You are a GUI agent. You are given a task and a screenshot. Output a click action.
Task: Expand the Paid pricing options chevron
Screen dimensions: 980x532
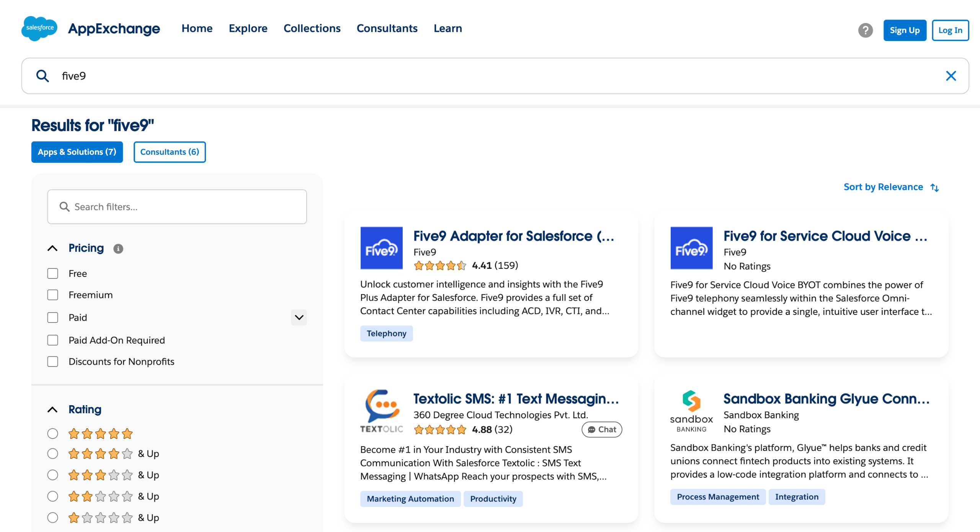(299, 318)
